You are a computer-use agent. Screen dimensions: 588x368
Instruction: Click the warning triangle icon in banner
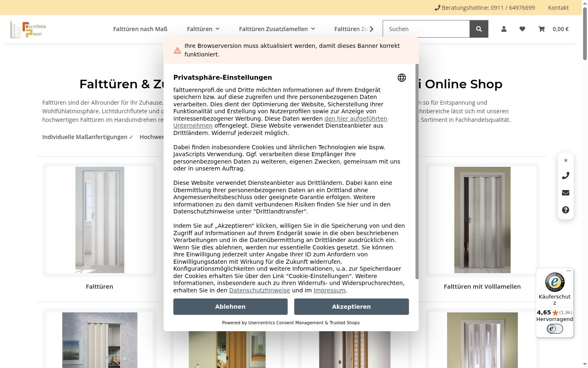tap(177, 50)
